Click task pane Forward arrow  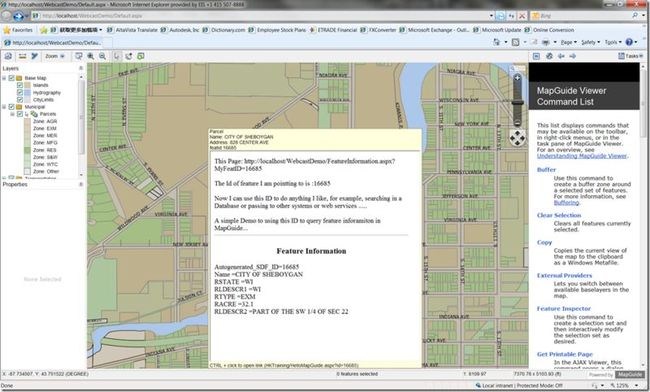(572, 56)
